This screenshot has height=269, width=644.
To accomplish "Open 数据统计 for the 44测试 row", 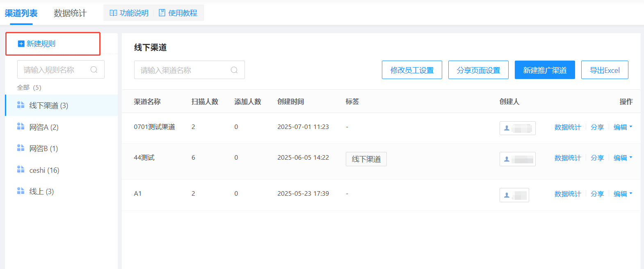I will [568, 158].
